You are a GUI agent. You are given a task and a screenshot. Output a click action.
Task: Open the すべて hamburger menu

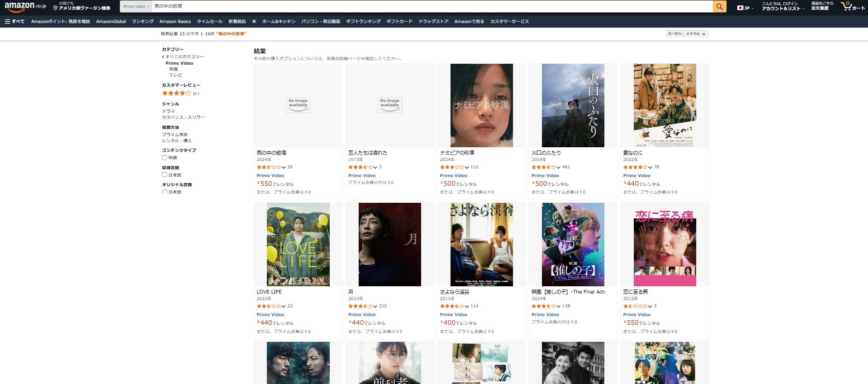point(14,22)
